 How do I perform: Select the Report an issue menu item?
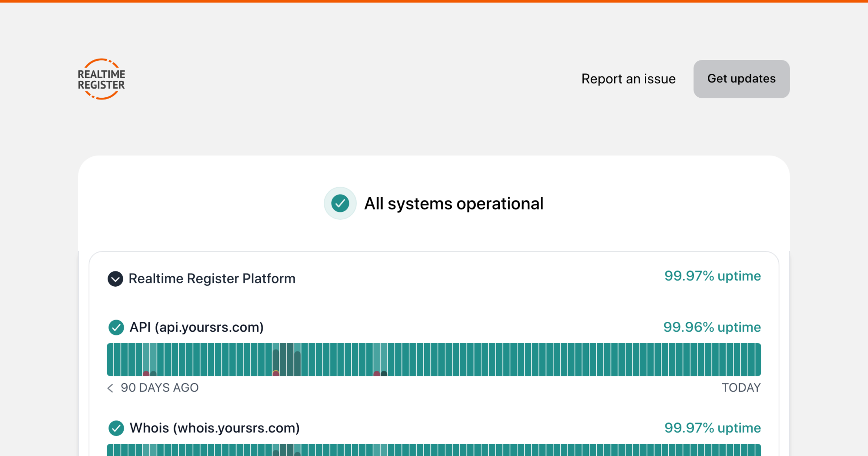pyautogui.click(x=628, y=79)
